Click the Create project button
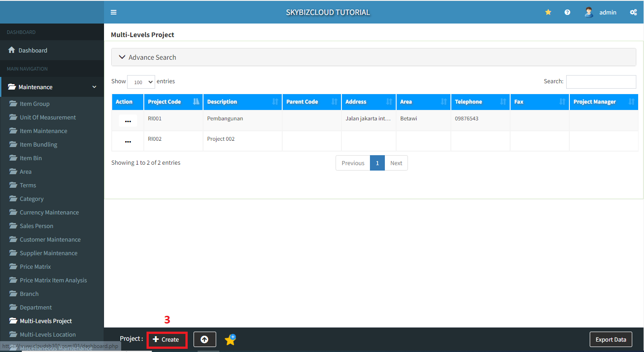This screenshot has width=644, height=352. coord(166,339)
